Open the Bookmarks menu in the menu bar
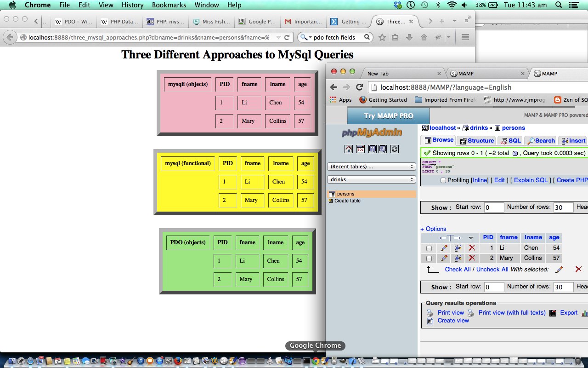588x368 pixels. tap(169, 5)
